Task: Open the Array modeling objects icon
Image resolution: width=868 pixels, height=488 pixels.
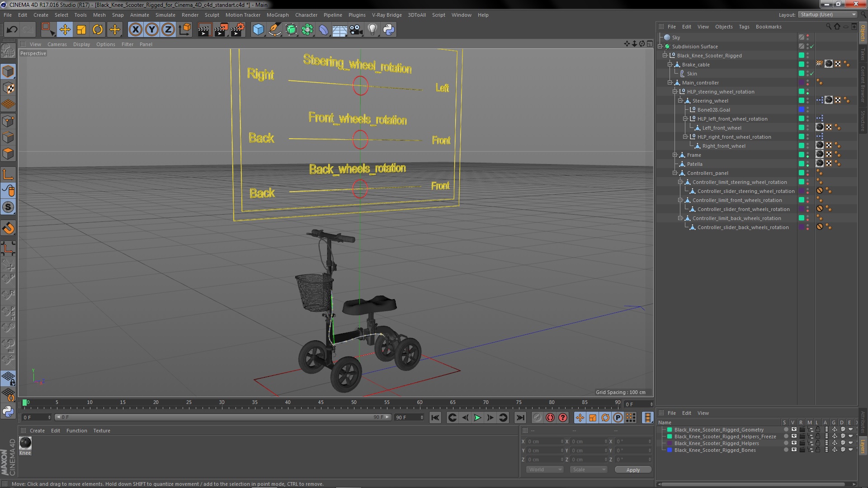Action: (x=307, y=30)
